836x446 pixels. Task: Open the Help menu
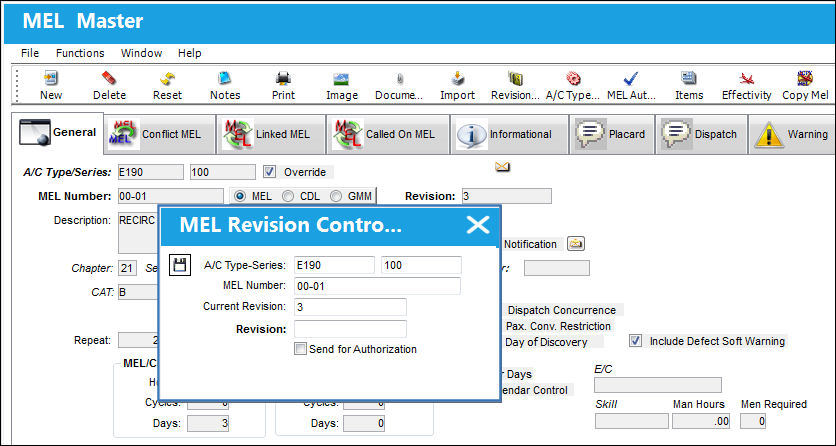coord(190,53)
